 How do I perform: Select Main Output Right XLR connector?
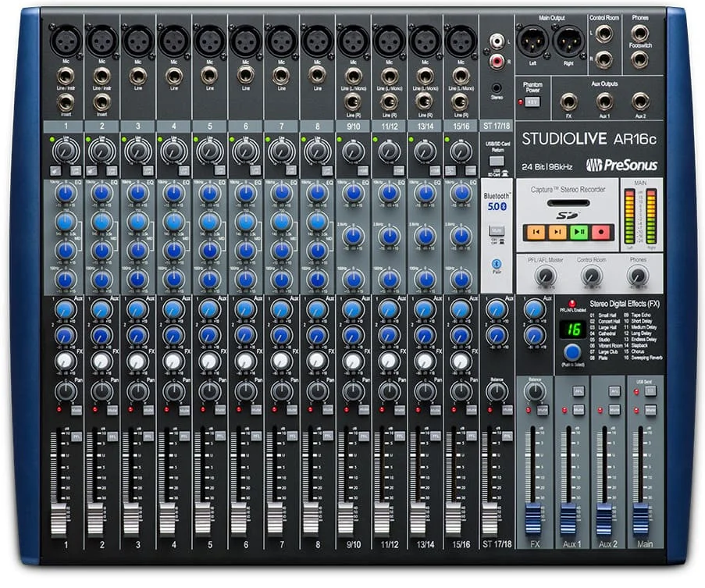tap(568, 41)
